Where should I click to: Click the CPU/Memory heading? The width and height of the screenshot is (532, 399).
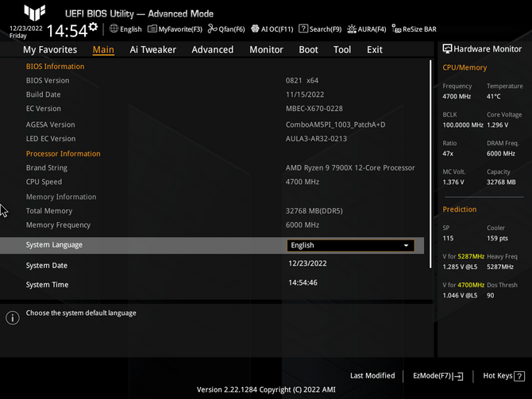coord(465,67)
